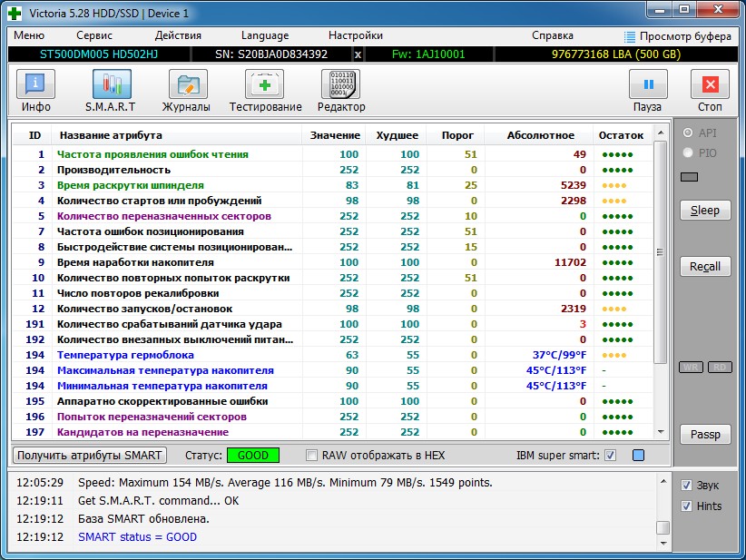Click the serial number SN: S20BJA0D834392
This screenshot has width=746, height=560.
271,54
